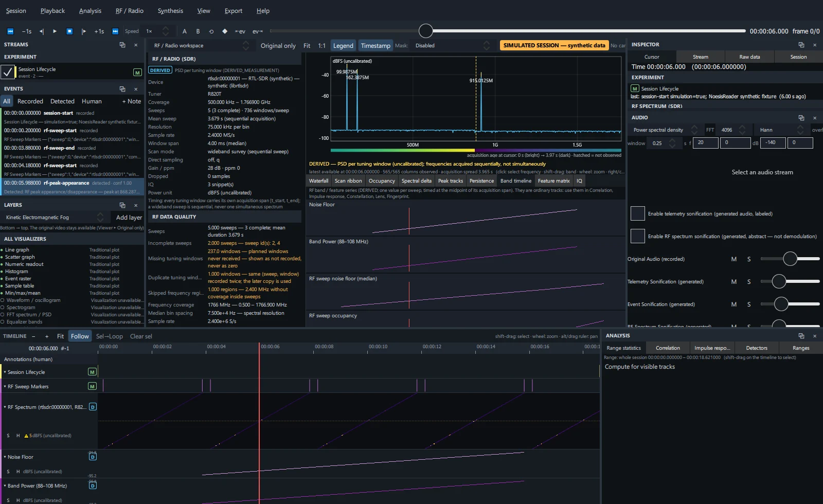The height and width of the screenshot is (504, 823).
Task: Open the Hann window function dropdown
Action: click(x=781, y=130)
